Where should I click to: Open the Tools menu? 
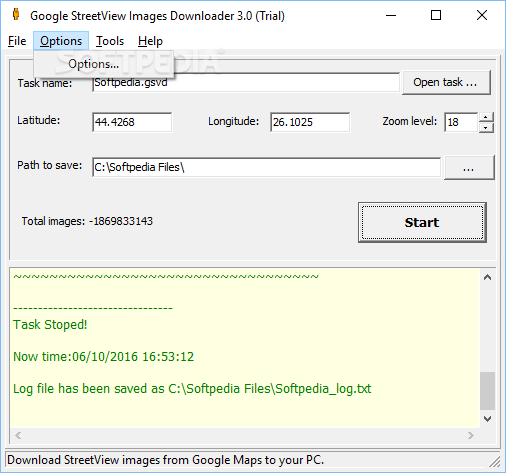(x=110, y=41)
